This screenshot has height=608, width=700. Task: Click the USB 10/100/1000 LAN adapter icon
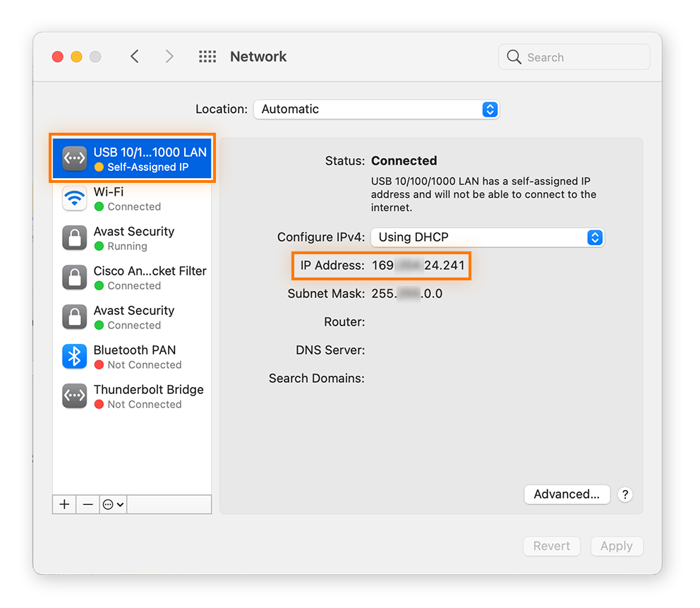tap(74, 158)
